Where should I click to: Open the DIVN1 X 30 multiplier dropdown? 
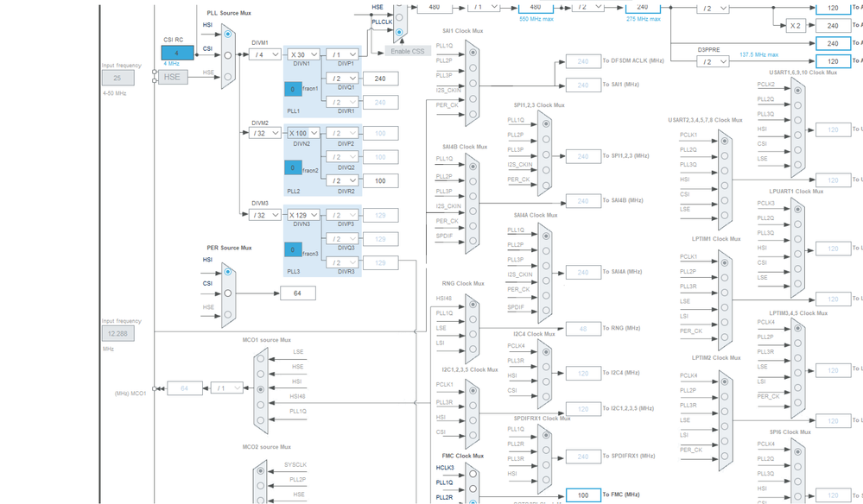[x=303, y=55]
